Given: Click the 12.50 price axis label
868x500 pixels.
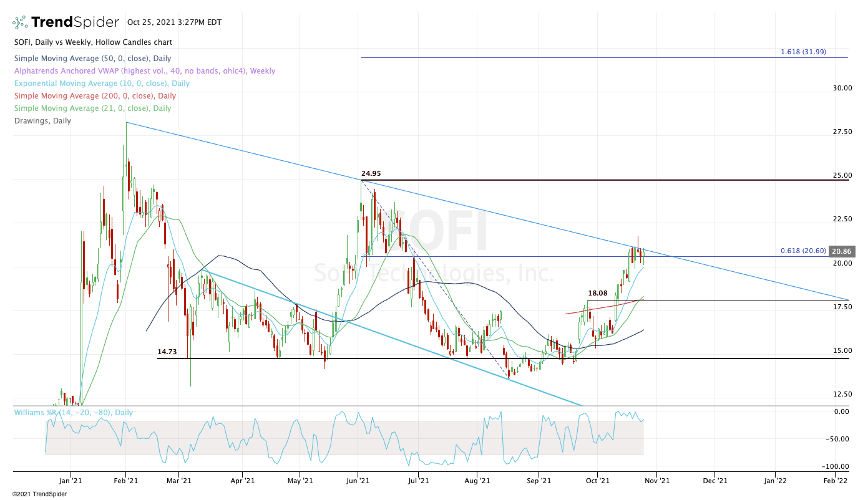Looking at the screenshot, I should pyautogui.click(x=842, y=394).
